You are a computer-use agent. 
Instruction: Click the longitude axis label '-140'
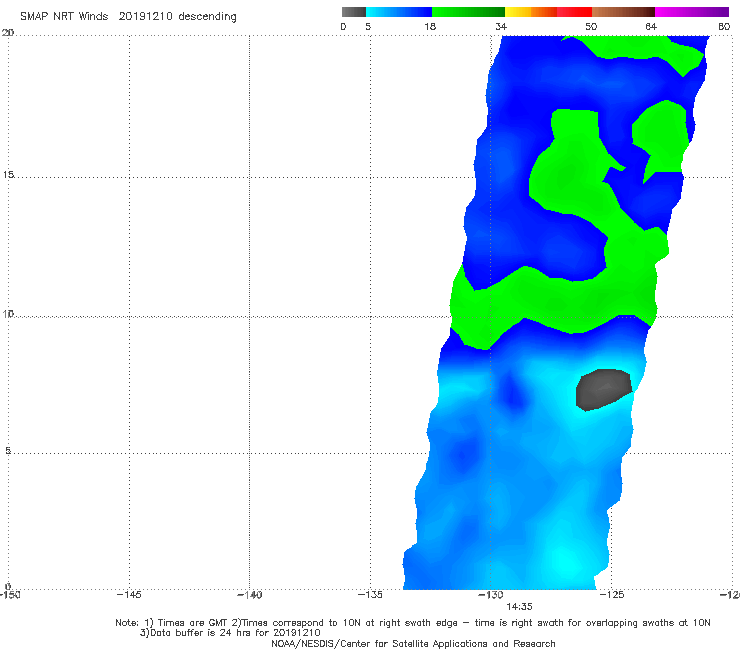[x=249, y=595]
